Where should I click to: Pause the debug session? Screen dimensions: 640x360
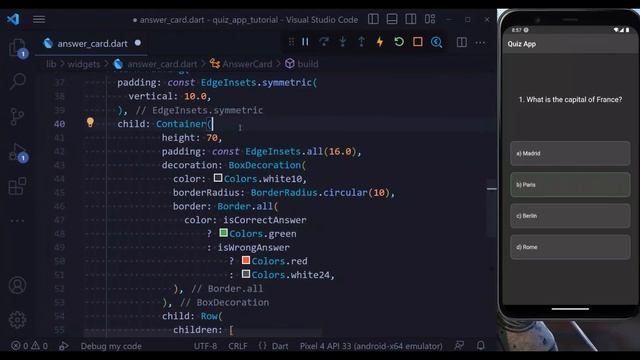pyautogui.click(x=305, y=42)
